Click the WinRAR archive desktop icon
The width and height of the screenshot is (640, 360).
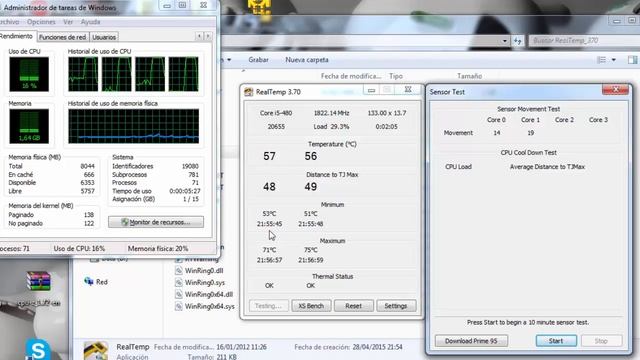39,281
